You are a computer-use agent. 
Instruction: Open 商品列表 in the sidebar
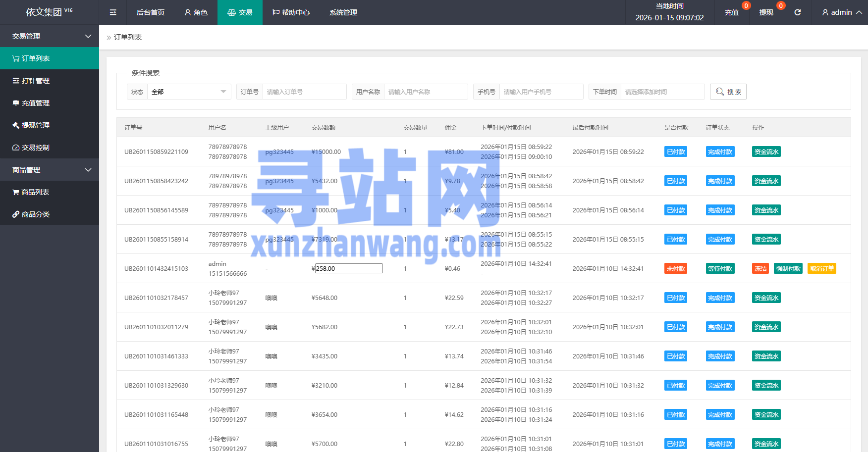[35, 192]
